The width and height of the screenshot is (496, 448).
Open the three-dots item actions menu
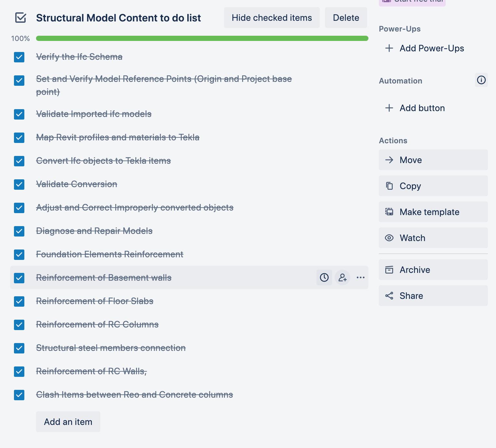point(361,277)
